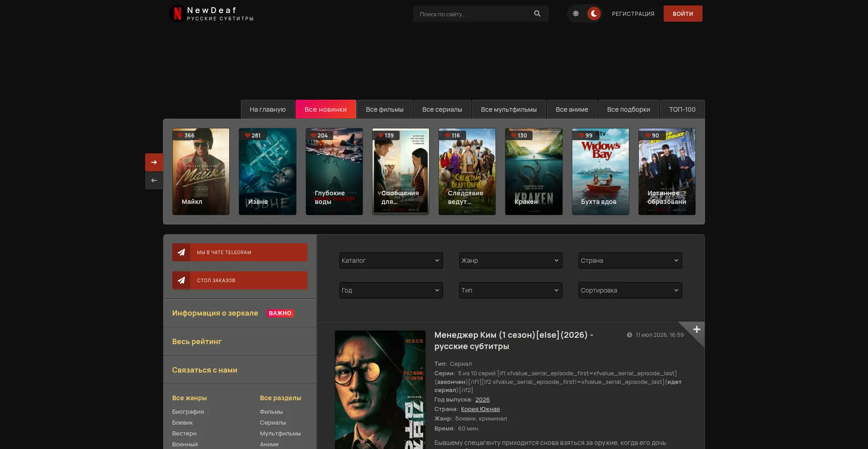Screen dimensions: 868x449
Task: Click heart rating 281 on Извне poster
Action: (253, 135)
